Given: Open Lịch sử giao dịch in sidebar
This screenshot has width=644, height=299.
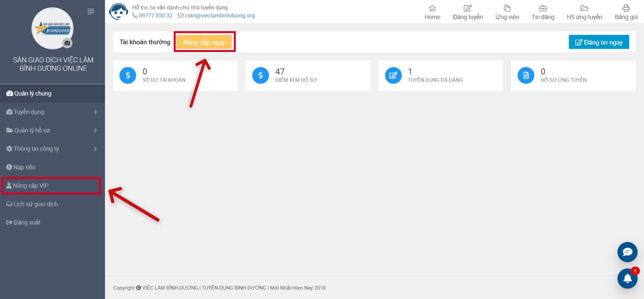Looking at the screenshot, I should pos(35,204).
